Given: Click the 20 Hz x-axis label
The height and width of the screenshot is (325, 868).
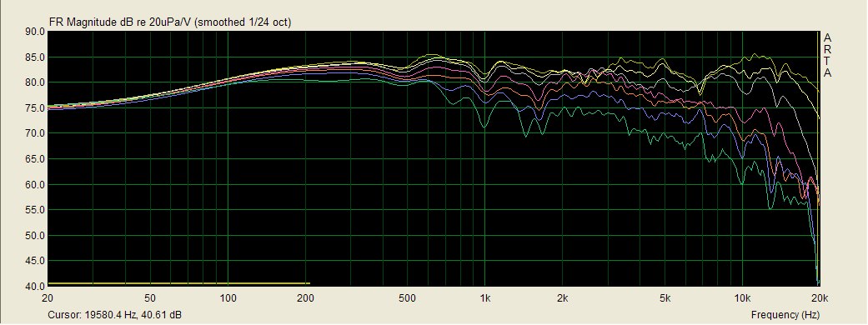Looking at the screenshot, I should click(48, 297).
